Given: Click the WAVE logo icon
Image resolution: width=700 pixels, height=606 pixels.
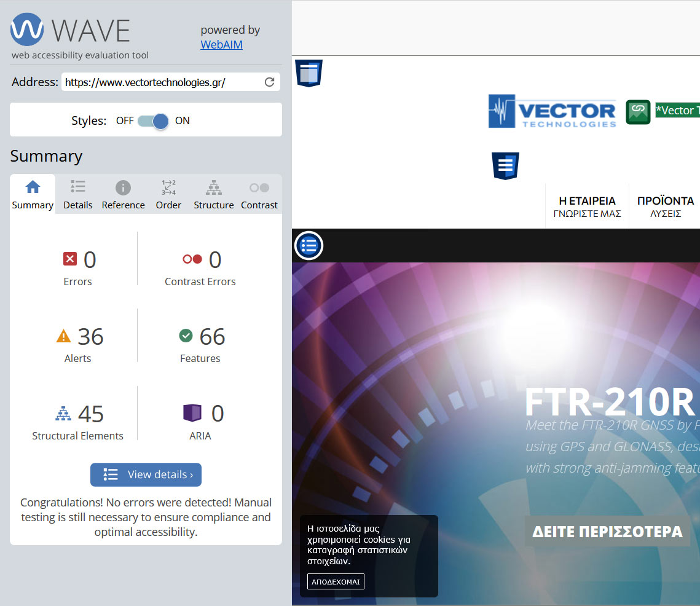Looking at the screenshot, I should (27, 30).
